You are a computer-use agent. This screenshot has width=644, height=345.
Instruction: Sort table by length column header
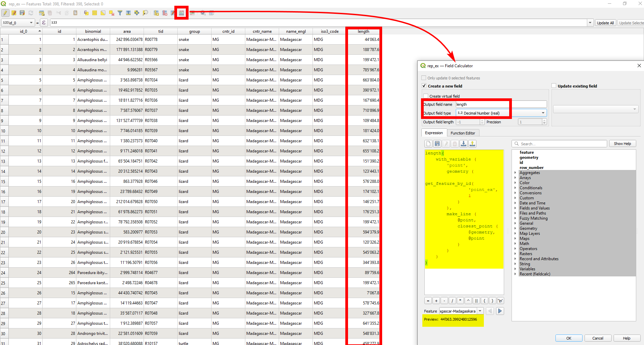[364, 31]
